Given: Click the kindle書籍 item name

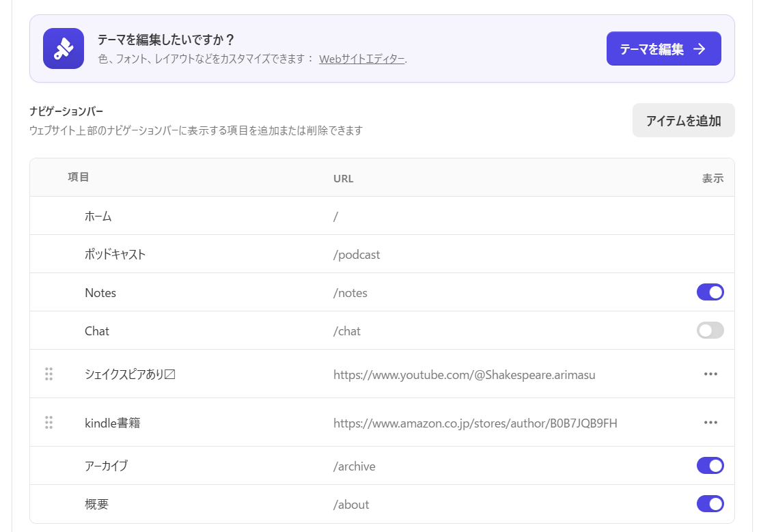Looking at the screenshot, I should pos(113,423).
